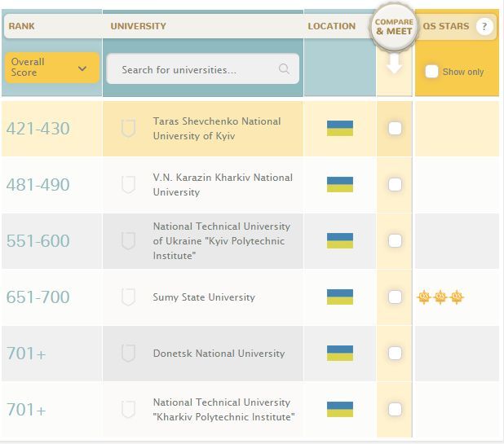Open the Donetsk National University link
This screenshot has height=444, width=504.
tap(219, 353)
